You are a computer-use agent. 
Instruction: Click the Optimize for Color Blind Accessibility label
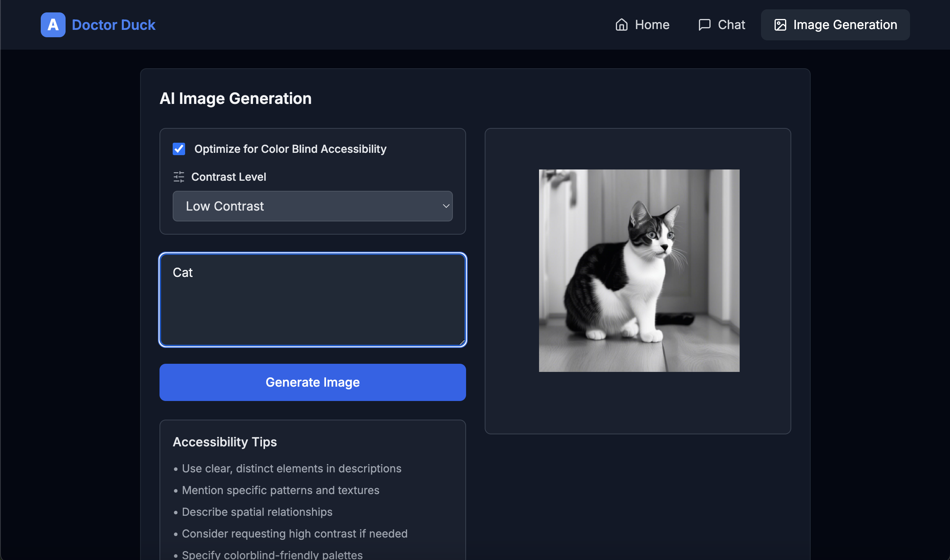click(290, 149)
